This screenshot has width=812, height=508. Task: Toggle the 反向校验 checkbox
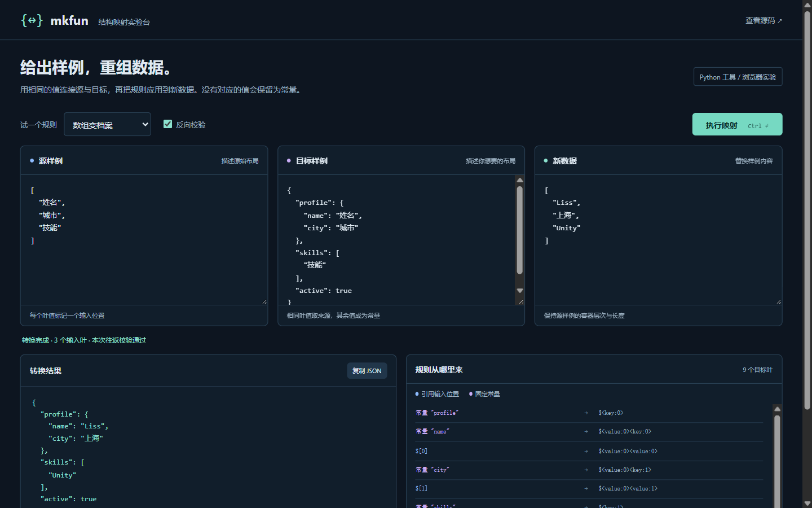pos(167,124)
